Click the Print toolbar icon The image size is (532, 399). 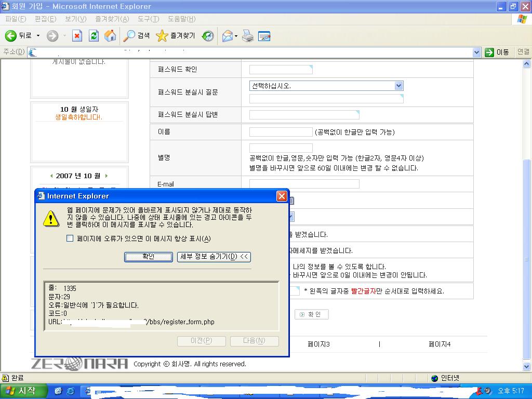(248, 36)
